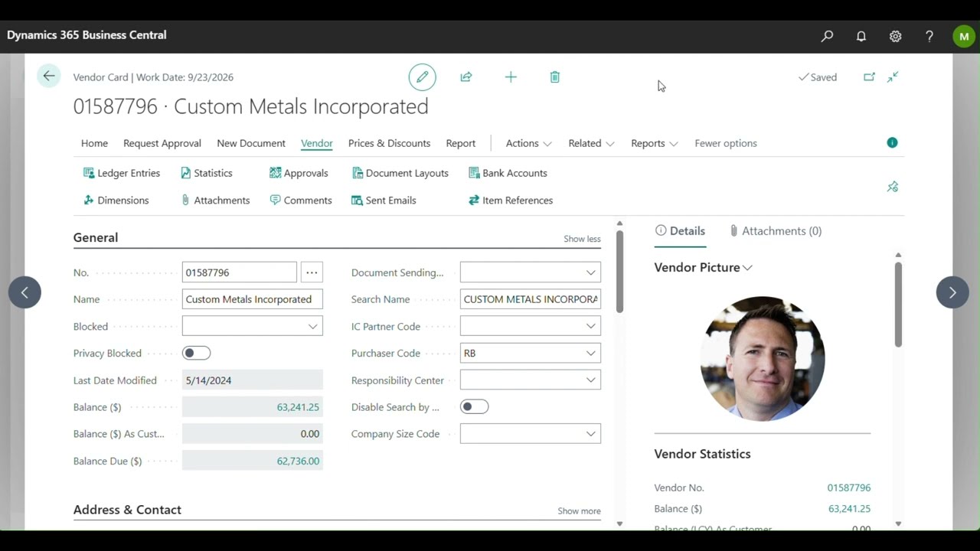Click the share icon
The width and height of the screenshot is (980, 551).
click(466, 77)
